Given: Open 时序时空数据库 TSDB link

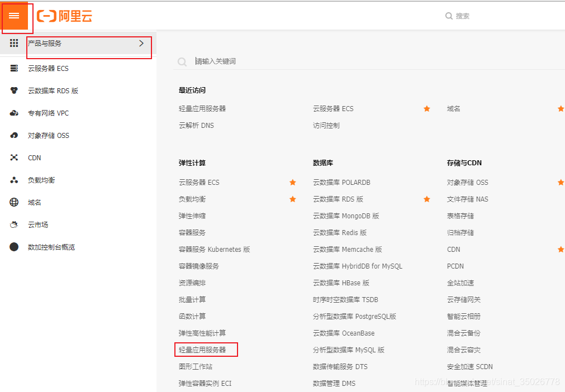Looking at the screenshot, I should [x=345, y=299].
